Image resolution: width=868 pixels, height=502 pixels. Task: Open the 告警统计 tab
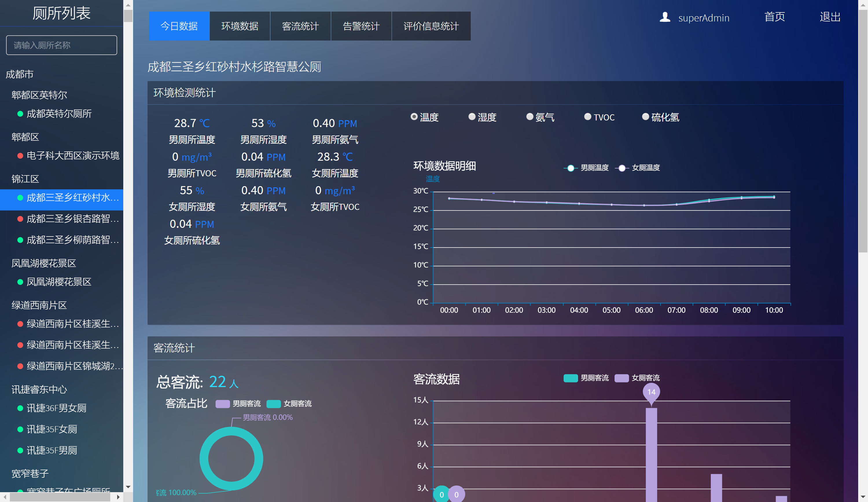click(x=361, y=26)
